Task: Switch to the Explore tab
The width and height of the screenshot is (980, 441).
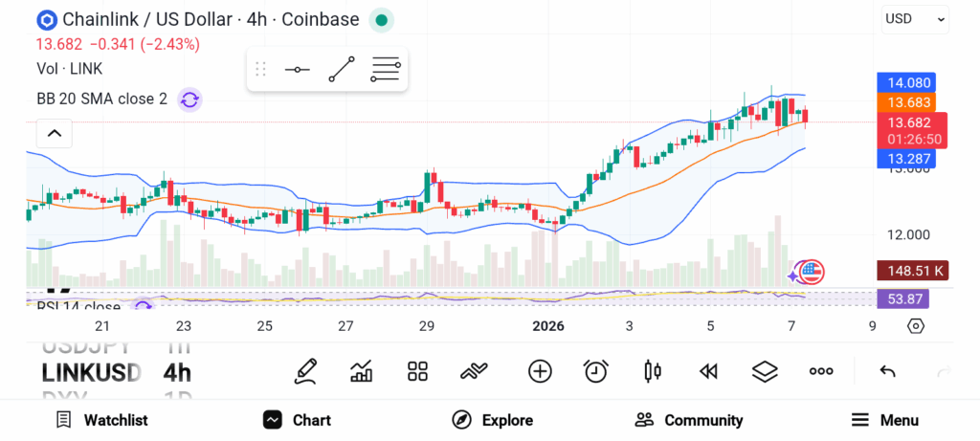Action: 493,420
